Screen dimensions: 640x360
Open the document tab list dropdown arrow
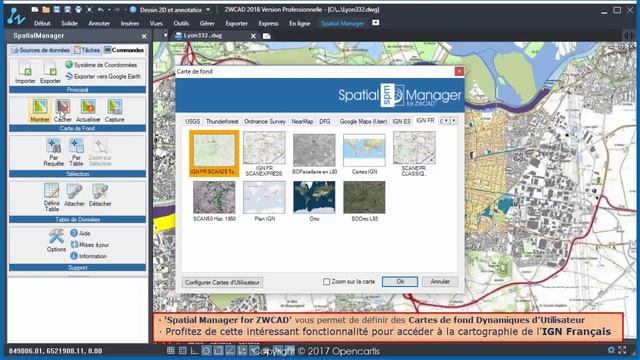pos(165,36)
